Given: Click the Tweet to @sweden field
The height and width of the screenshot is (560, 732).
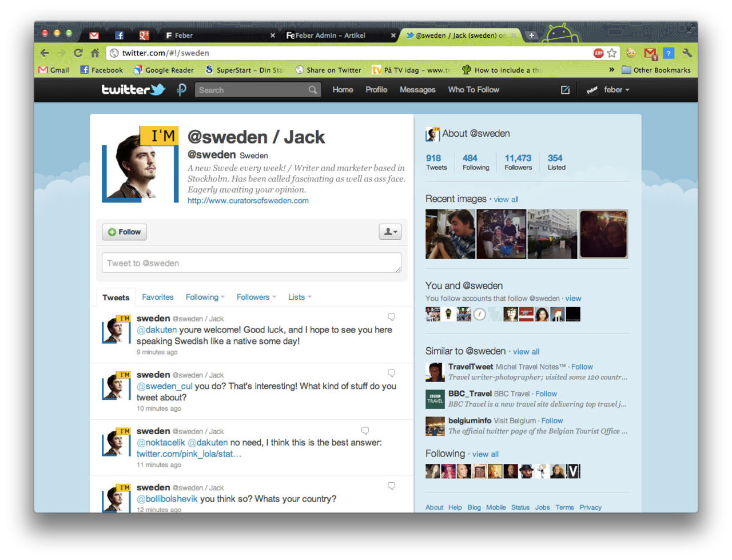Looking at the screenshot, I should tap(252, 263).
